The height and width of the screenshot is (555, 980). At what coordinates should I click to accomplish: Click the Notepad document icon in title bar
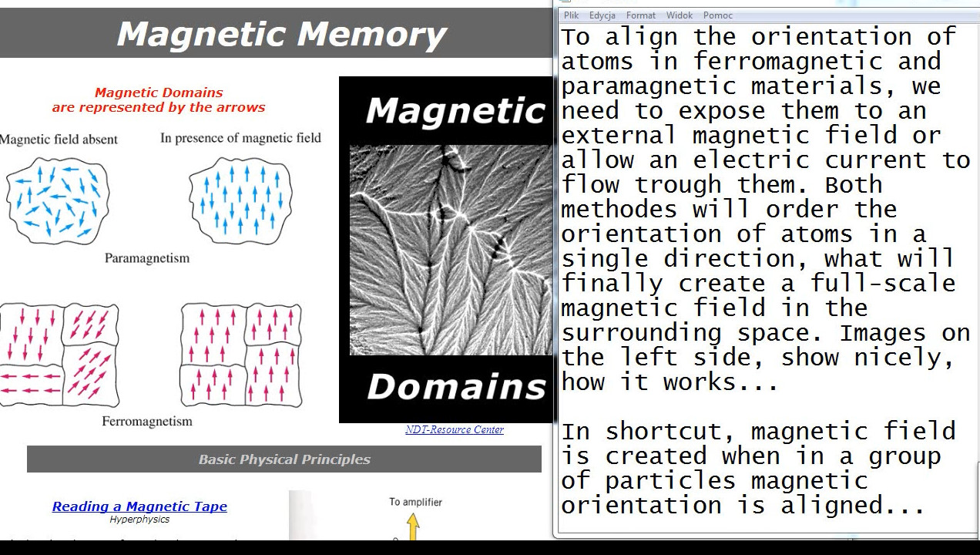tap(566, 2)
